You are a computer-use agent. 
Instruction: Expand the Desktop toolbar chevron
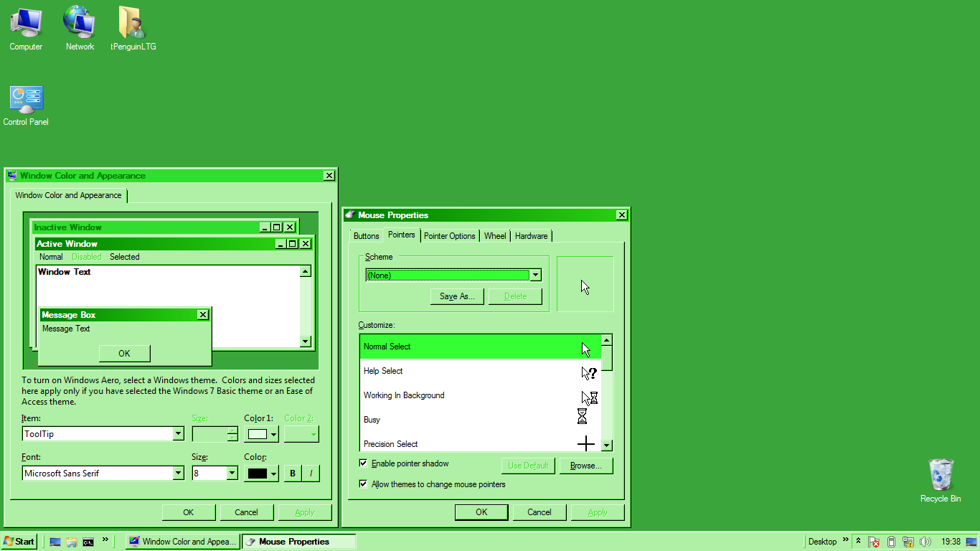(x=845, y=540)
